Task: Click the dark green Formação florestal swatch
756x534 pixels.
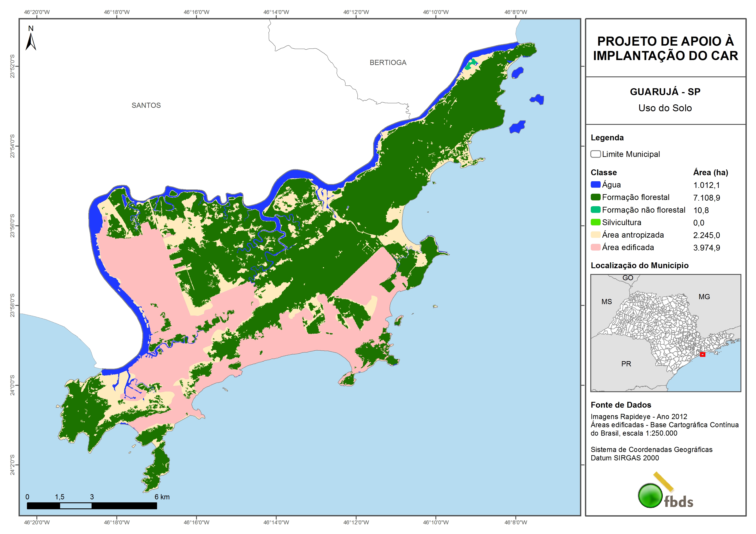Action: [x=595, y=197]
